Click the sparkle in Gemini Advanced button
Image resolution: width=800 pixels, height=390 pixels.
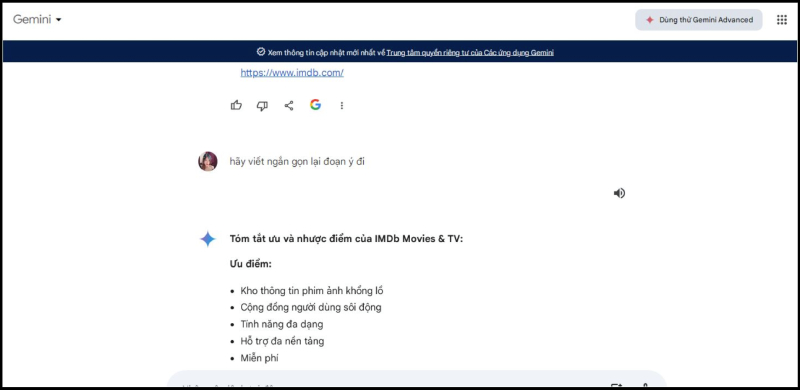click(x=649, y=20)
